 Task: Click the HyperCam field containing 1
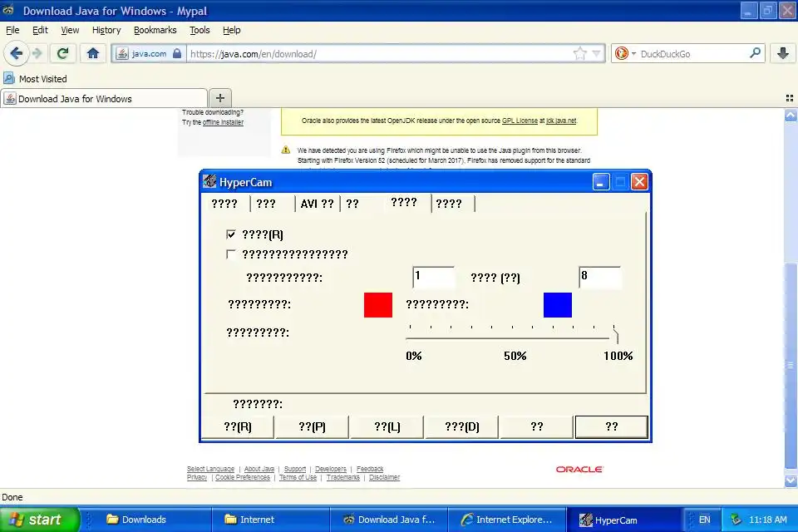point(434,278)
